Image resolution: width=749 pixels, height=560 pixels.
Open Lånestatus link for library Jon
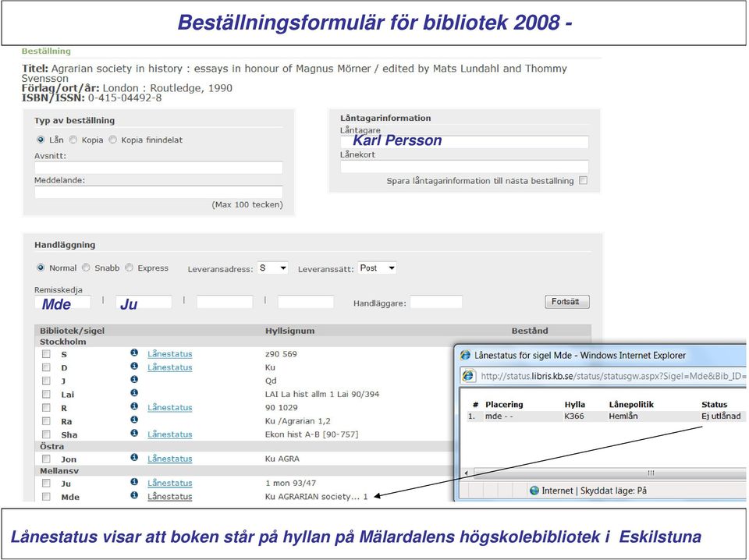169,459
